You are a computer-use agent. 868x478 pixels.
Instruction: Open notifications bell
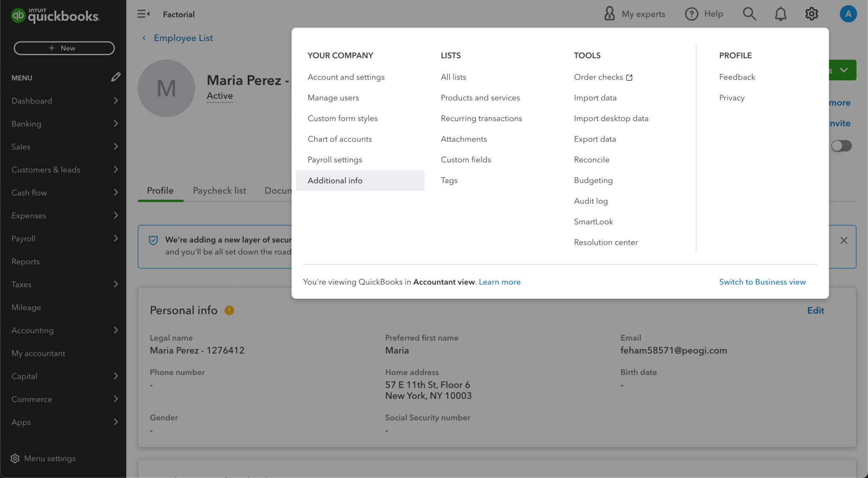pyautogui.click(x=780, y=14)
